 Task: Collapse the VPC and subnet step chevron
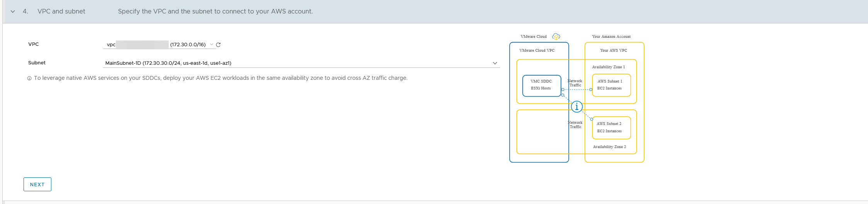coord(13,12)
